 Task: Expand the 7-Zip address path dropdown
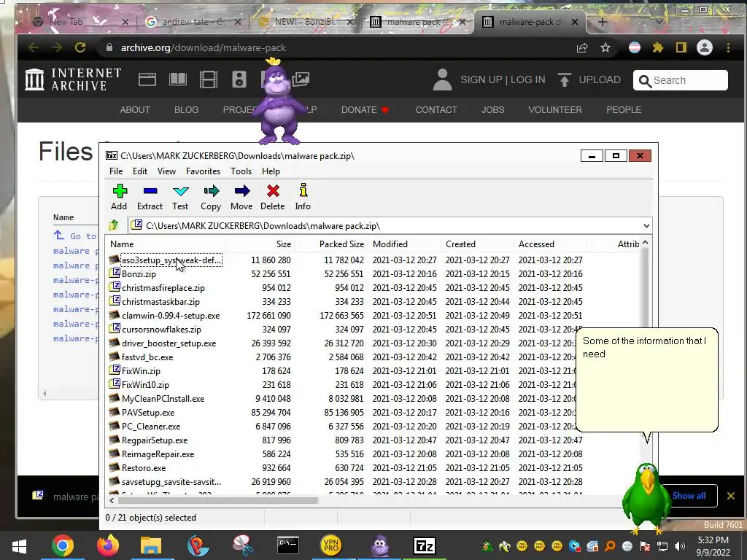tap(646, 226)
